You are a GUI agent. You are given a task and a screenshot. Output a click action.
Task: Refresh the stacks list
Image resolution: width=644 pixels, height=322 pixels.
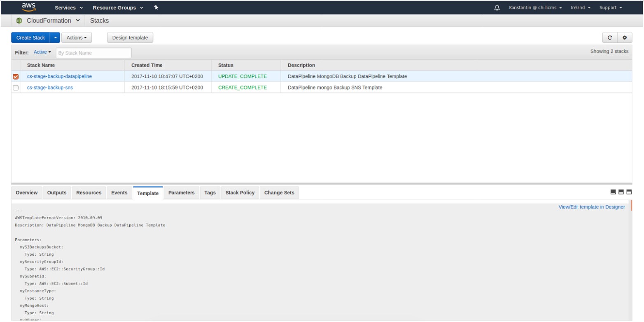coord(610,38)
